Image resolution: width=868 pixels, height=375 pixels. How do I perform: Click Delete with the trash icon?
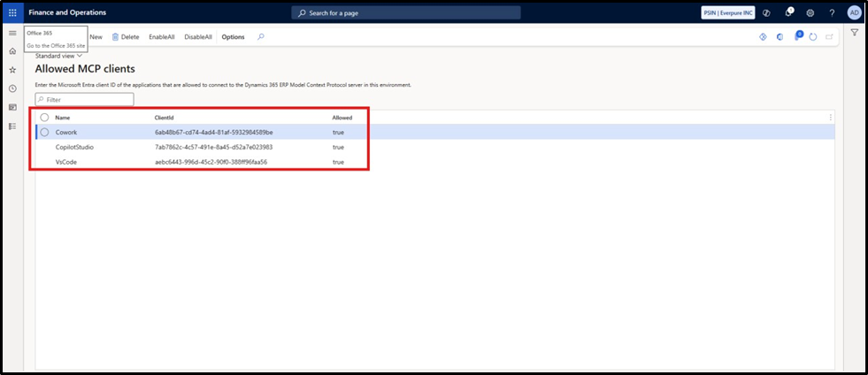(x=126, y=37)
